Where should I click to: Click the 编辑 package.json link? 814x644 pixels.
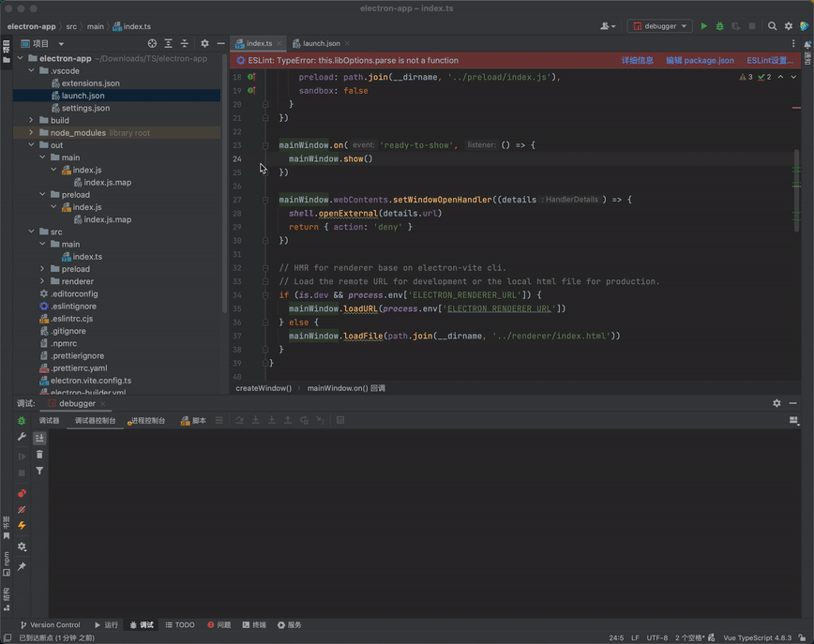pyautogui.click(x=700, y=61)
